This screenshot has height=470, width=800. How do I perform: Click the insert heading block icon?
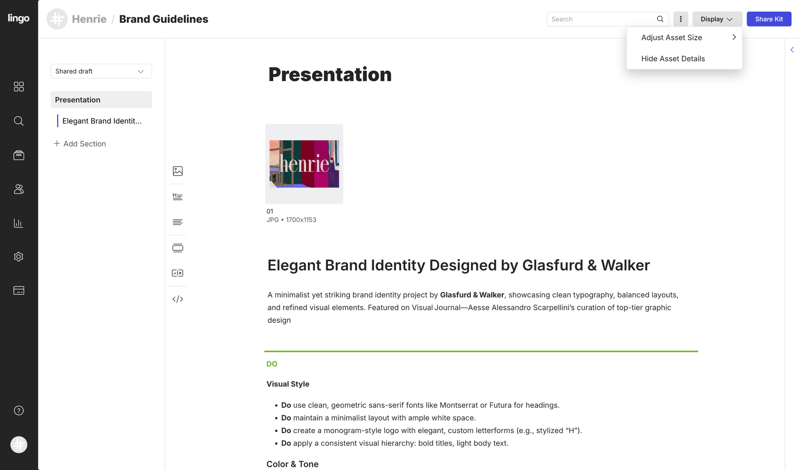click(177, 197)
